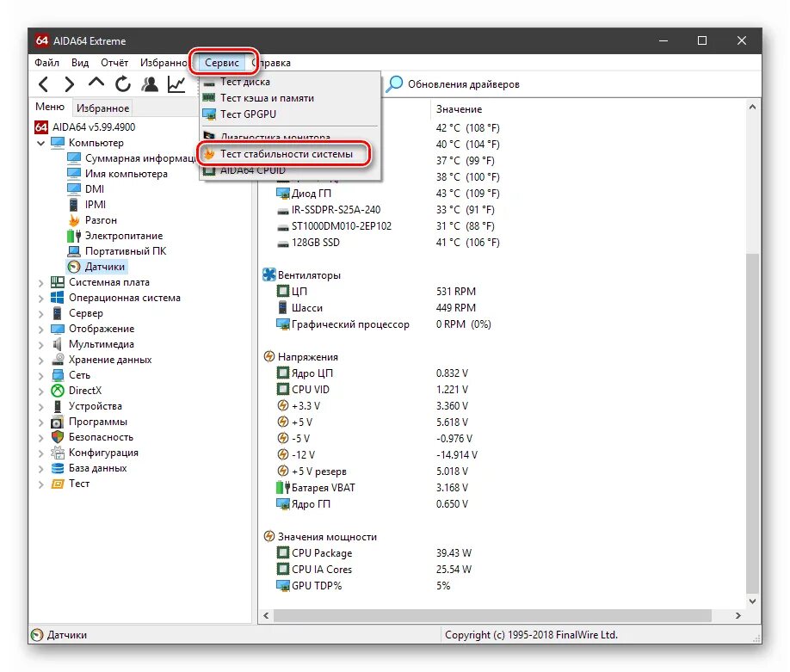Expand the Операционная система node
Screen dimensions: 790x672
click(x=40, y=299)
